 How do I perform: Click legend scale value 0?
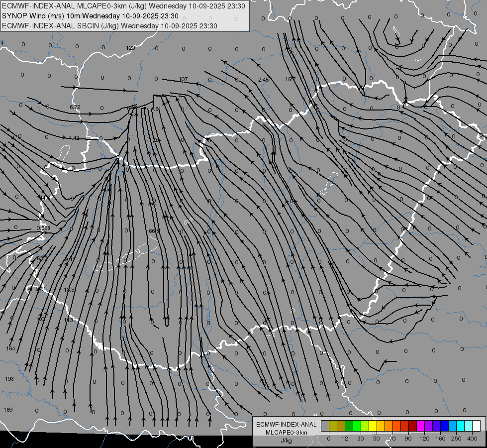pyautogui.click(x=329, y=439)
